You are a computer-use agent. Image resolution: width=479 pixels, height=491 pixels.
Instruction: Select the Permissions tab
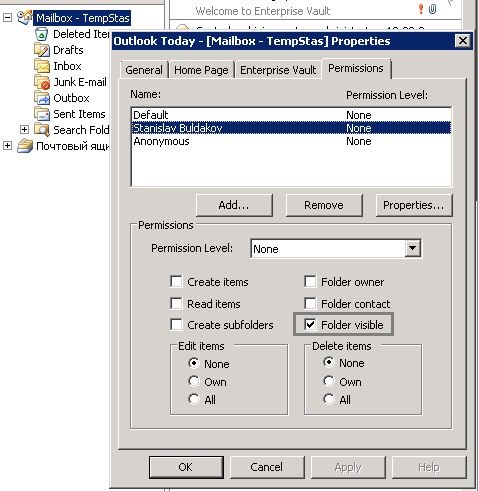point(356,68)
